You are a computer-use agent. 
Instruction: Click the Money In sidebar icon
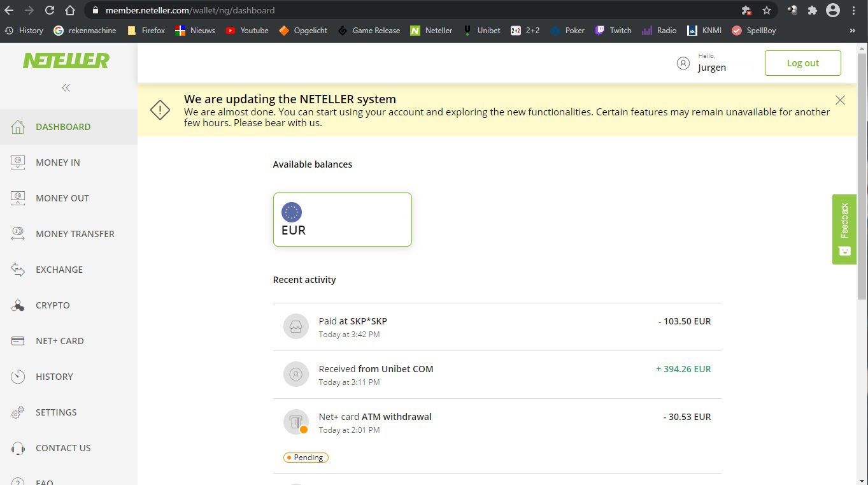pos(18,163)
